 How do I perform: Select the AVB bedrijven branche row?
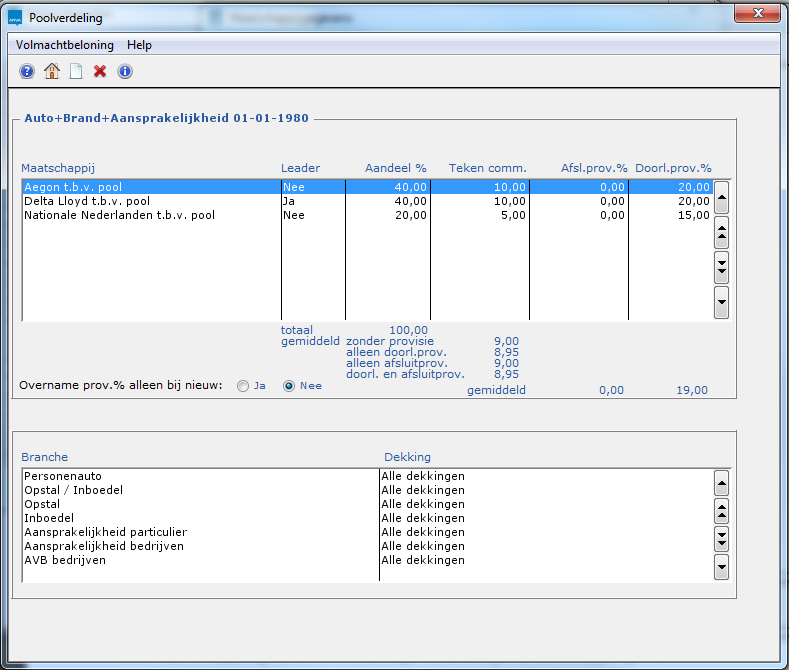pyautogui.click(x=65, y=561)
